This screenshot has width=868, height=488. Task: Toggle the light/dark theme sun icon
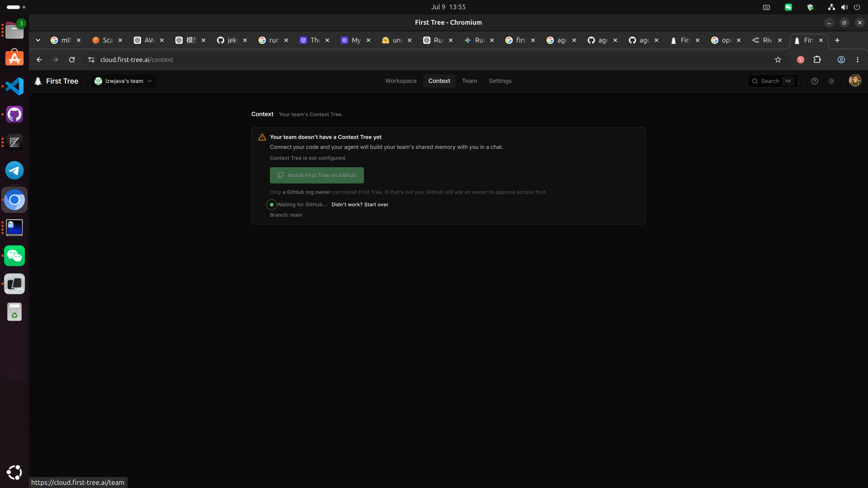tap(831, 81)
